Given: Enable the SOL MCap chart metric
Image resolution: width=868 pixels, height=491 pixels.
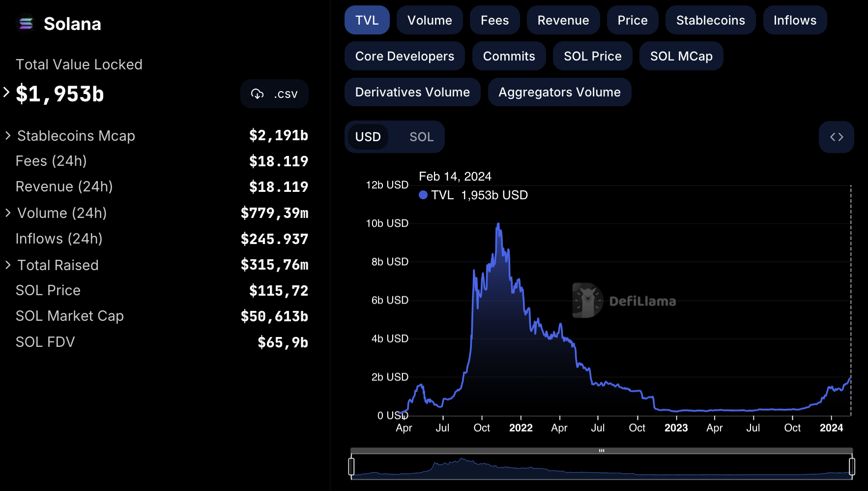Looking at the screenshot, I should 681,56.
